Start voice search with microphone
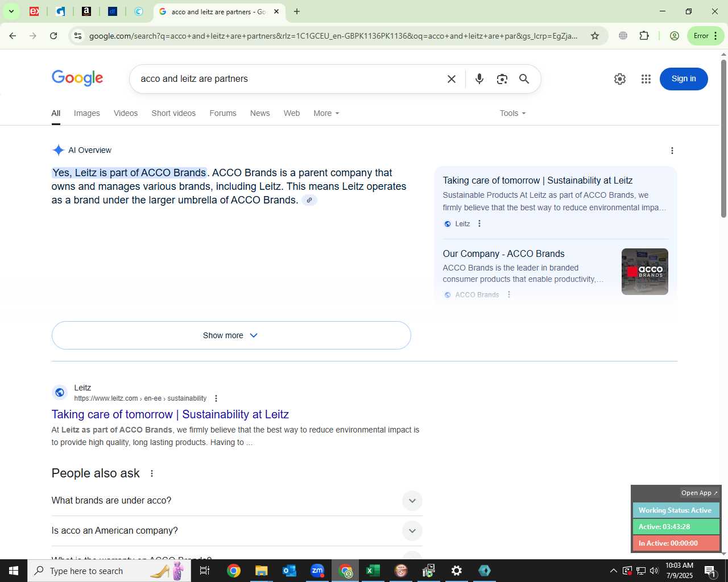Screen dimensions: 728x582 click(479, 79)
